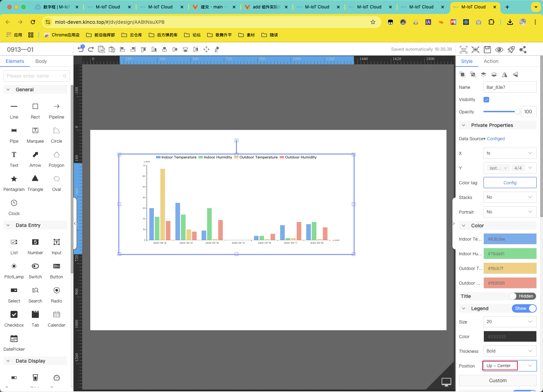
Task: Click the Custom button under Position
Action: point(498,380)
